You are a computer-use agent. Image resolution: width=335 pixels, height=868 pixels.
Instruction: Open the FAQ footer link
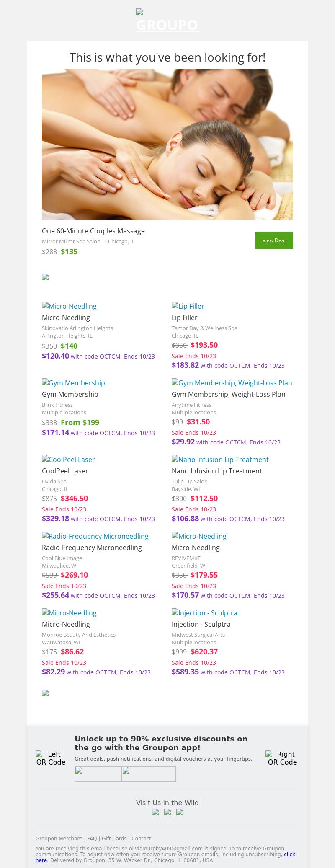pyautogui.click(x=92, y=838)
